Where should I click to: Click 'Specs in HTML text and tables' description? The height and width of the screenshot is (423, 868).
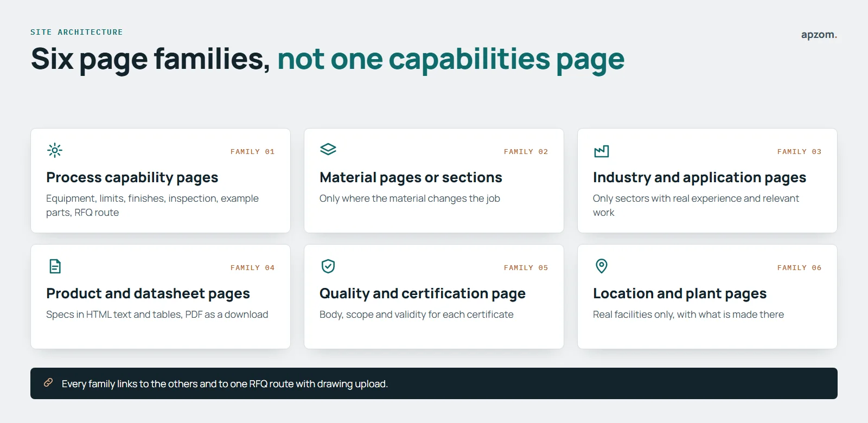pos(157,315)
